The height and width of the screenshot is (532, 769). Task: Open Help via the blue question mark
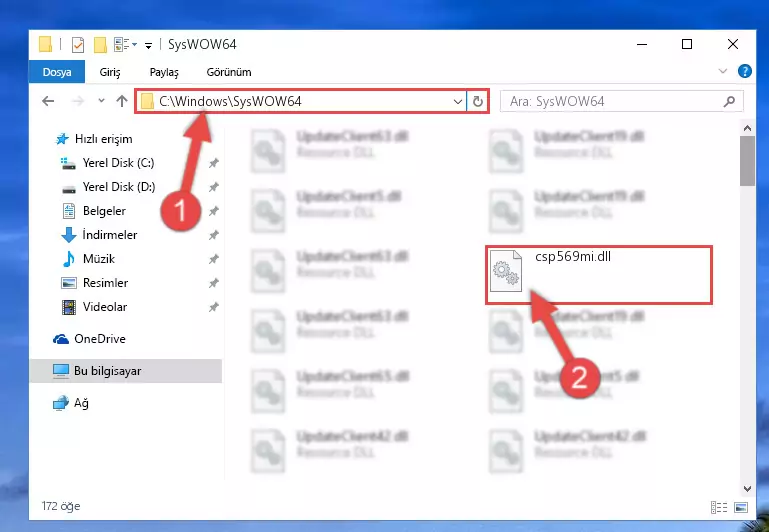pos(744,72)
